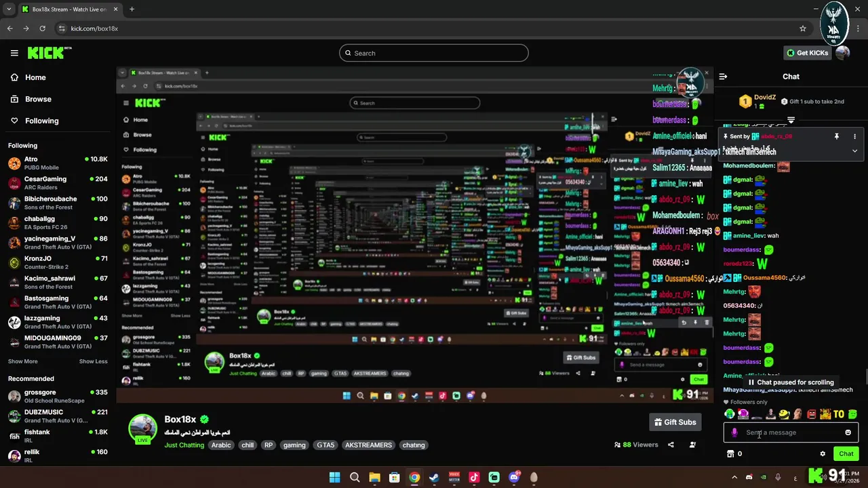
Task: Expand the gift leaderboard handle
Action: coord(791,120)
